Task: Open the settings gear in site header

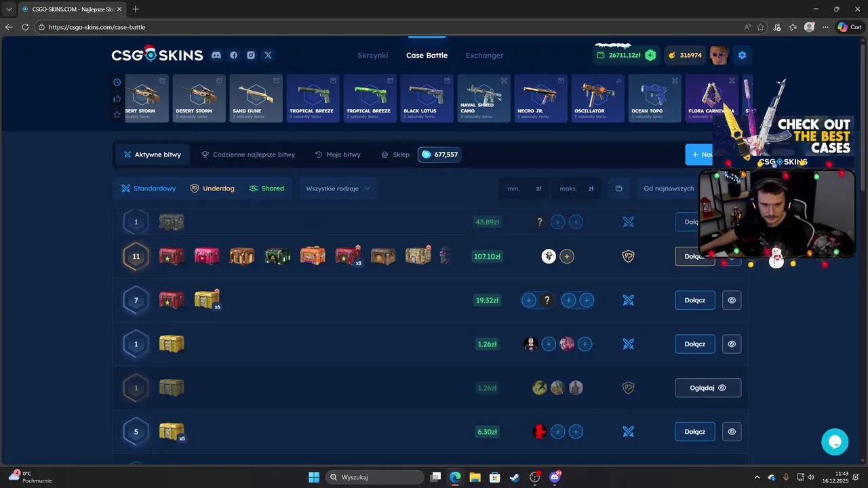Action: [x=742, y=55]
